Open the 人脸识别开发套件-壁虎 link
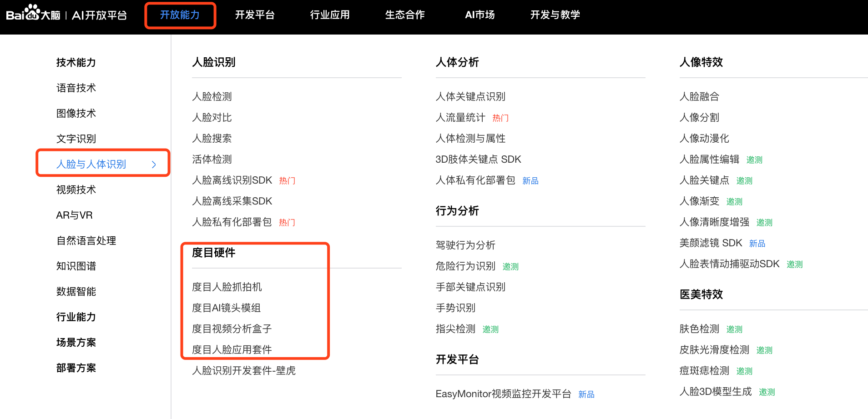868x419 pixels. 244,370
